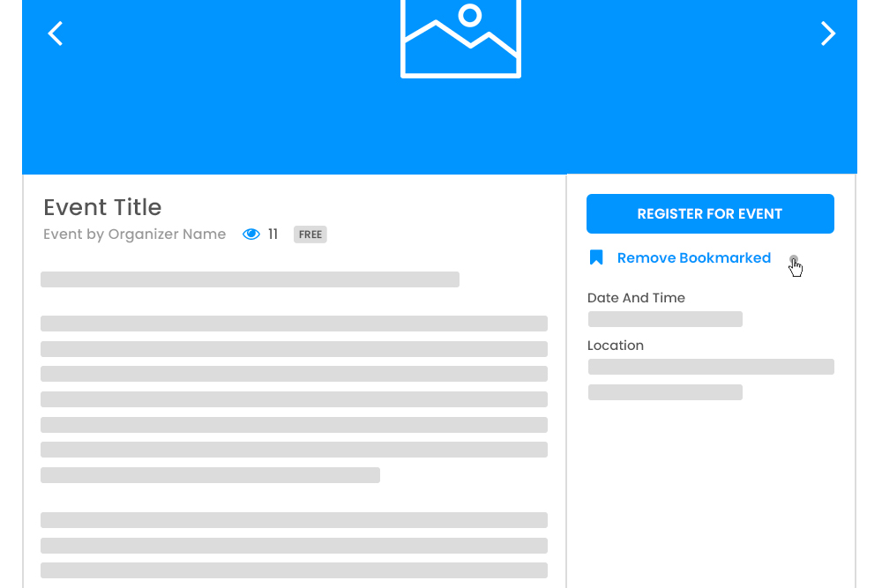Click the first line of second description paragraph

coord(294,520)
